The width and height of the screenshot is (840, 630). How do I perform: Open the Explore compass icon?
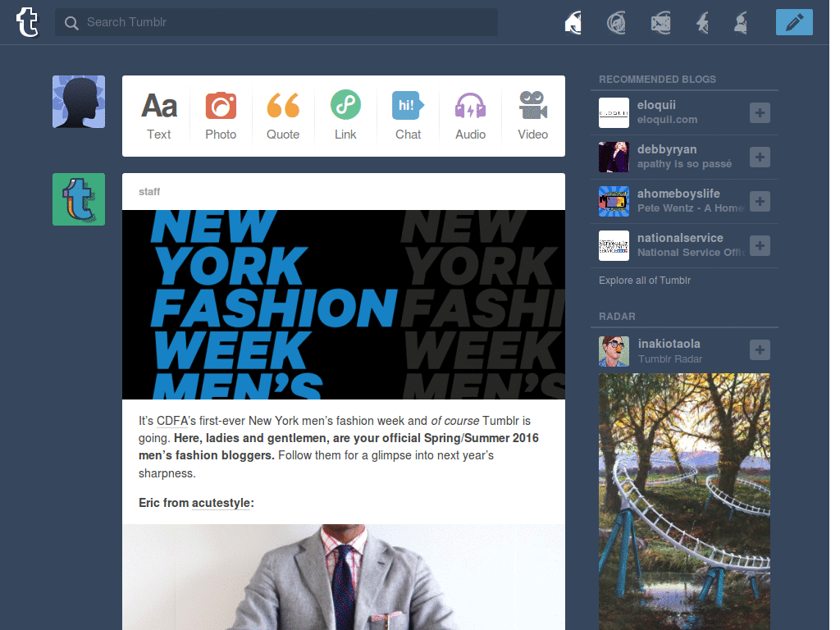pos(616,23)
